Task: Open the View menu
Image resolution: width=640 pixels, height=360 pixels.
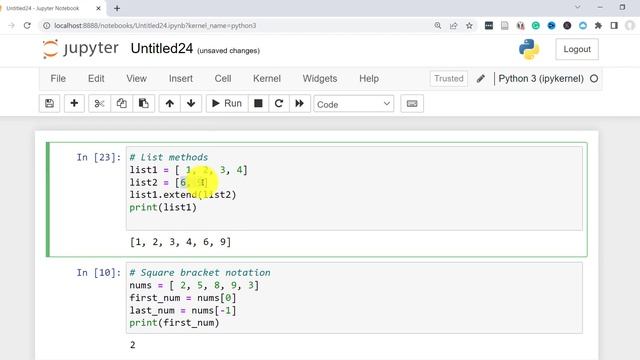Action: pyautogui.click(x=136, y=78)
